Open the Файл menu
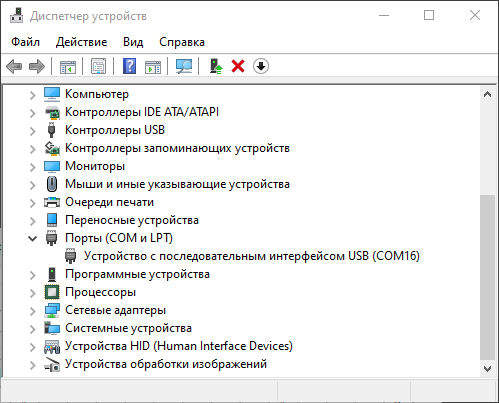 tap(25, 42)
